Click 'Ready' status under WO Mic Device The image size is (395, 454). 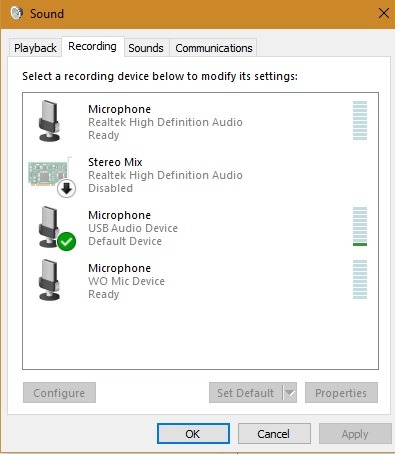104,294
